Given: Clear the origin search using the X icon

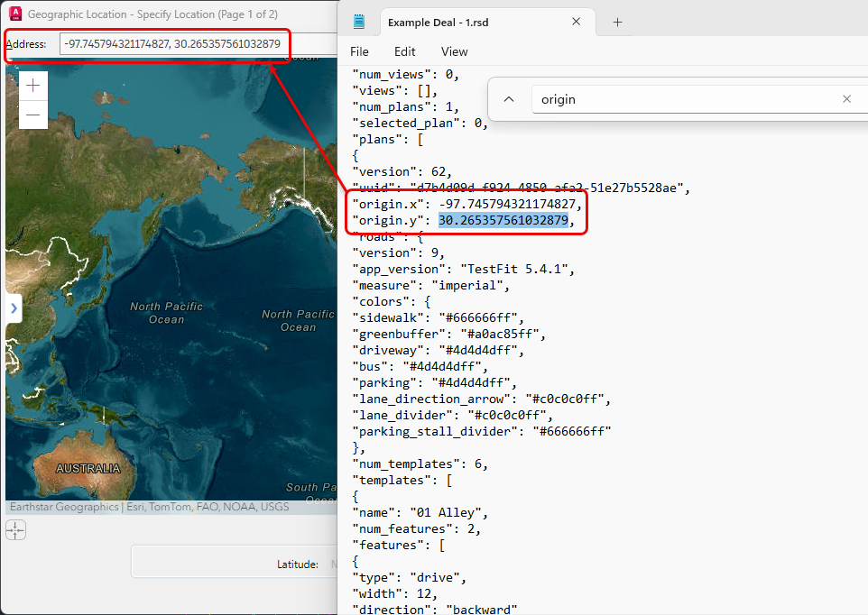Looking at the screenshot, I should 846,99.
